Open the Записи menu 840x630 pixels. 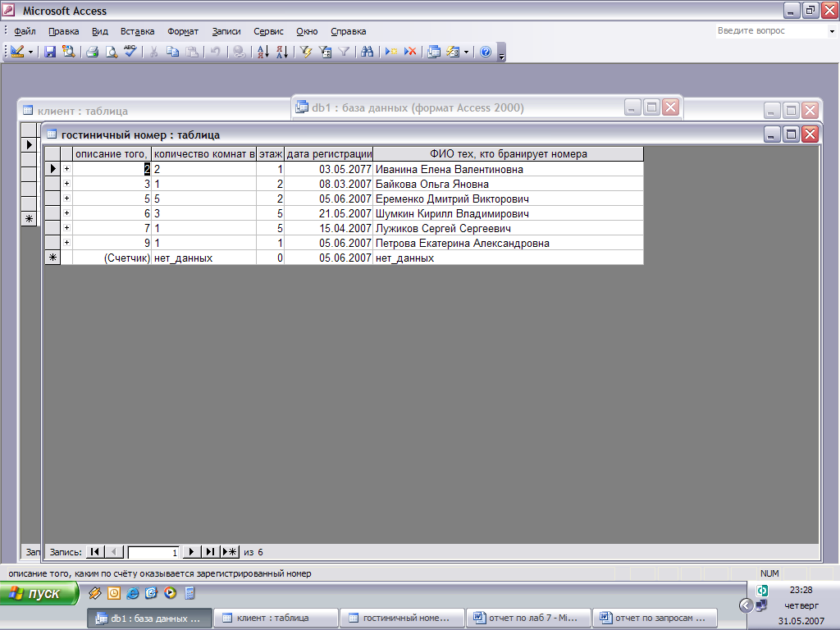(x=226, y=31)
